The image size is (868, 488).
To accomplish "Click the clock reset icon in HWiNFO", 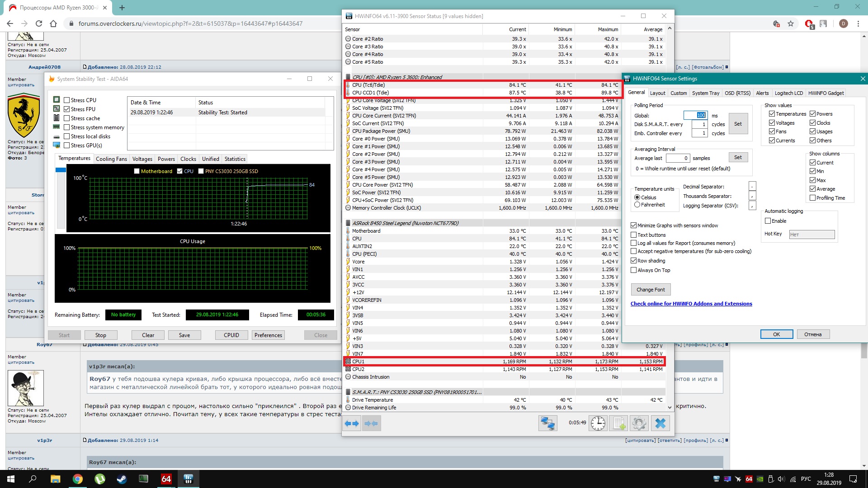I will coord(598,423).
